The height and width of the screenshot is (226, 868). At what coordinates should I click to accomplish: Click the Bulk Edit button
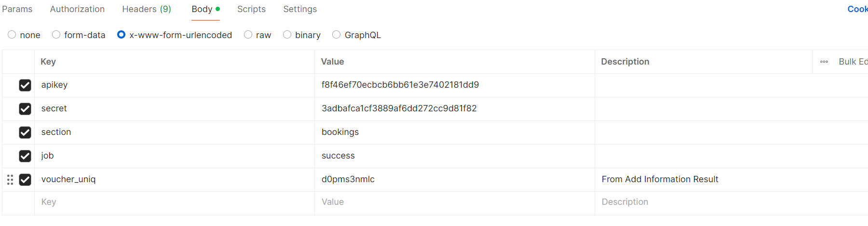853,62
